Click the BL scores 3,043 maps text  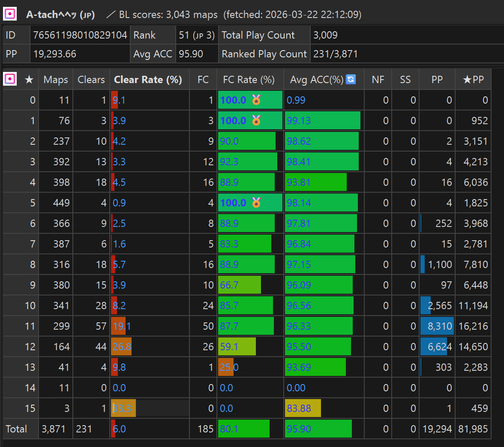pos(168,15)
